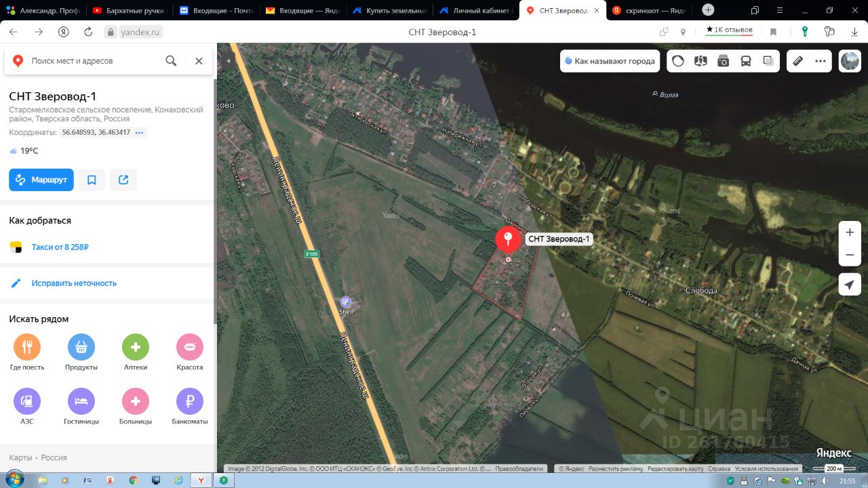Click the taskbar clock 21:55

point(848,481)
